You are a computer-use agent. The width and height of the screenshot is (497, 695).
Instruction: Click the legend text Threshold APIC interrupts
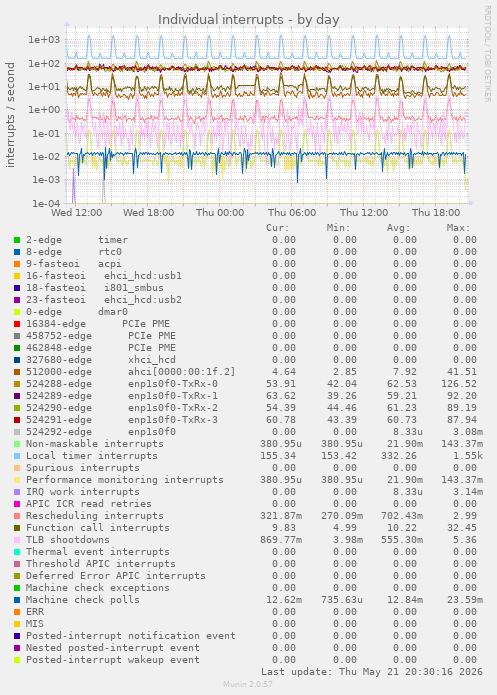point(101,564)
